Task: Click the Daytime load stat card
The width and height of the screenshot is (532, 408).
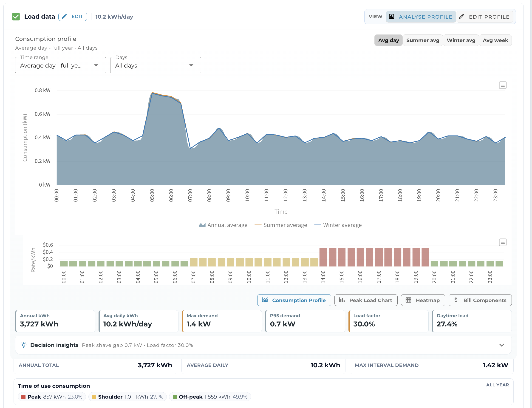Action: click(x=472, y=321)
